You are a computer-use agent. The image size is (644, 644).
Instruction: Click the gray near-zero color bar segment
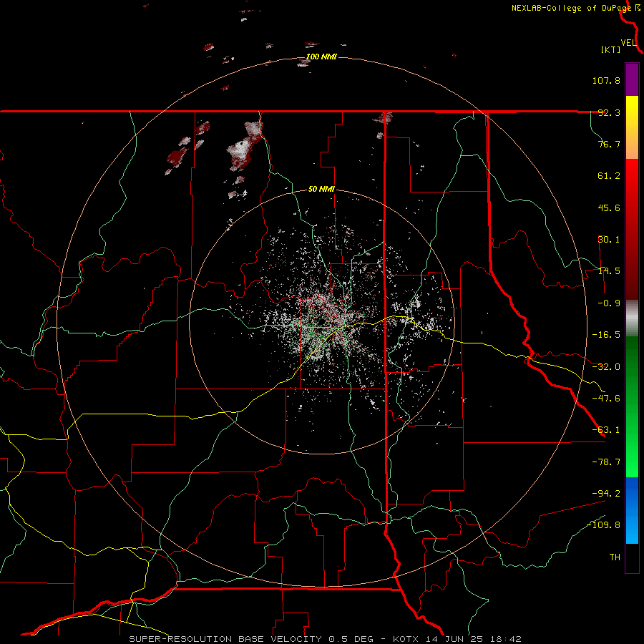pyautogui.click(x=632, y=318)
